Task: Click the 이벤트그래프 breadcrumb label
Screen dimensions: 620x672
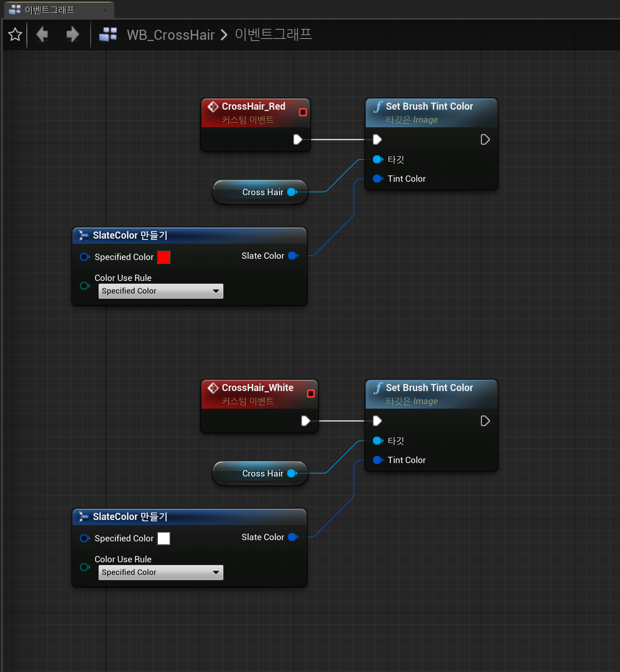Action: [273, 34]
